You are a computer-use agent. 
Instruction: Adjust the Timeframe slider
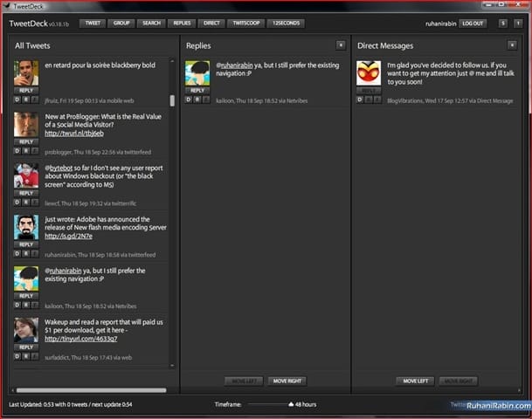tap(291, 405)
